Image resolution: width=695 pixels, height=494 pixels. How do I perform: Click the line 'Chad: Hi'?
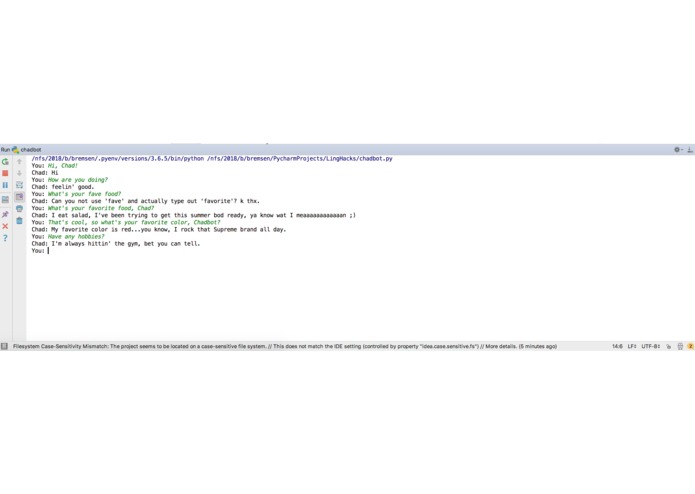click(x=45, y=173)
